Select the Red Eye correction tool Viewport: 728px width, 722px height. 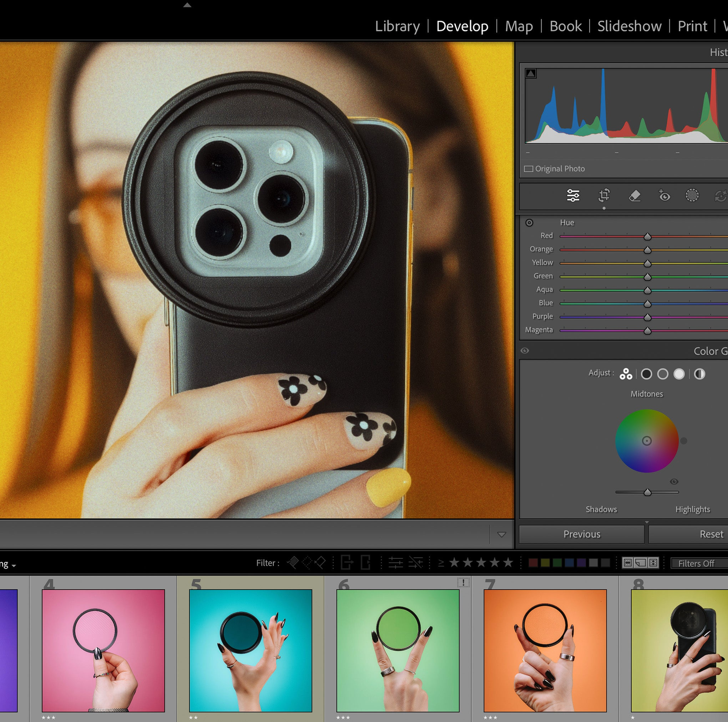pos(664,195)
